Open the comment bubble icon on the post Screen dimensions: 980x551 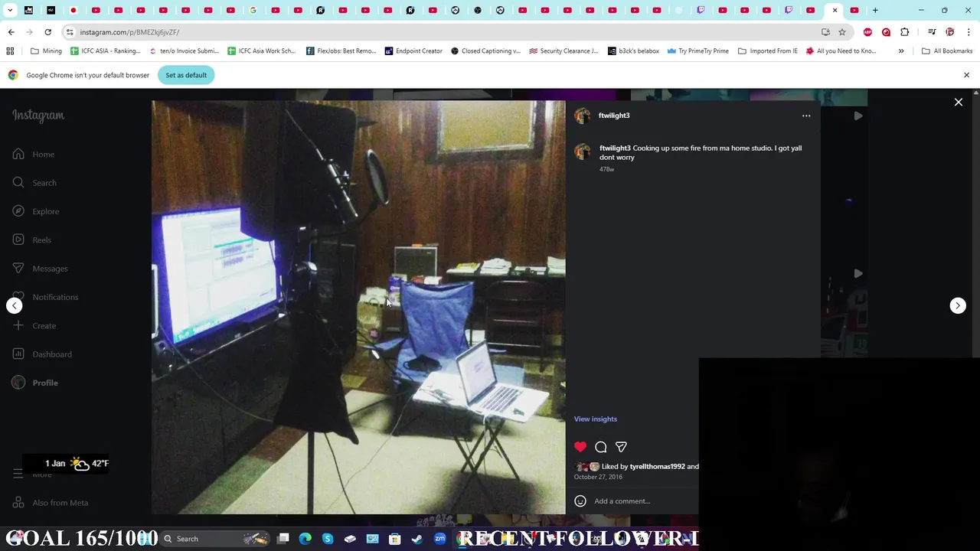[x=601, y=447]
